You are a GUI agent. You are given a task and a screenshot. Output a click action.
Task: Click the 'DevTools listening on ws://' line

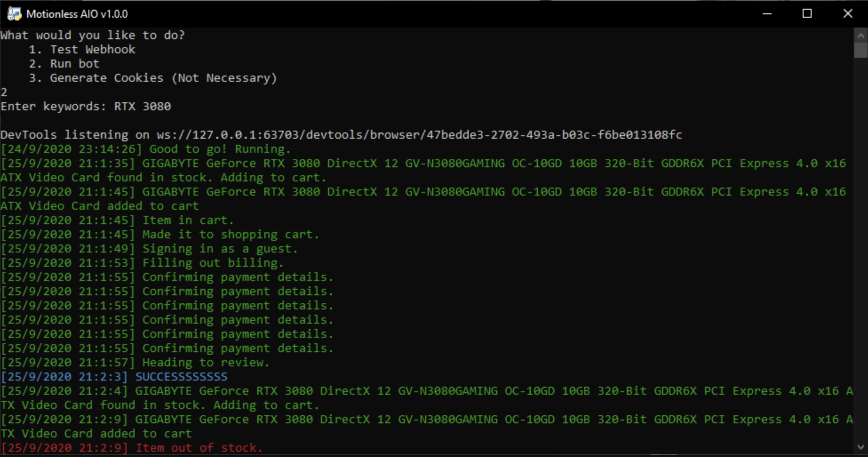tap(341, 135)
